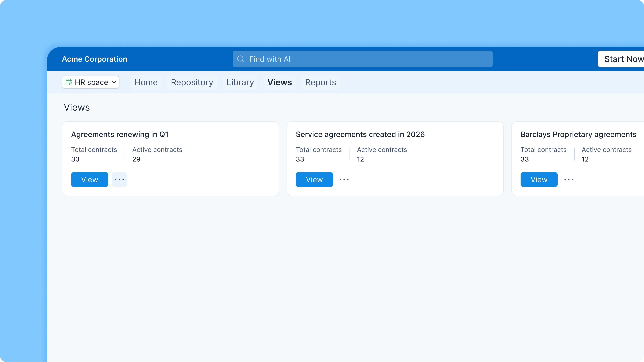Open more options on Service agreements created in 2026
644x362 pixels.
coord(344,179)
